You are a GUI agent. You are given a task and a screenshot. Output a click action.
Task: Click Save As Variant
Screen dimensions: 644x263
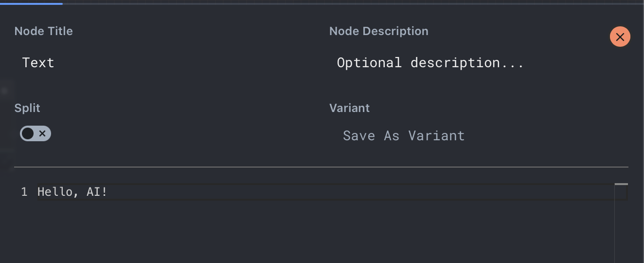tap(404, 135)
